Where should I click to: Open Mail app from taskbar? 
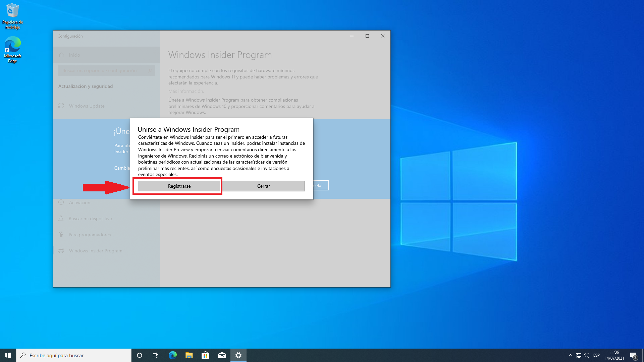222,355
